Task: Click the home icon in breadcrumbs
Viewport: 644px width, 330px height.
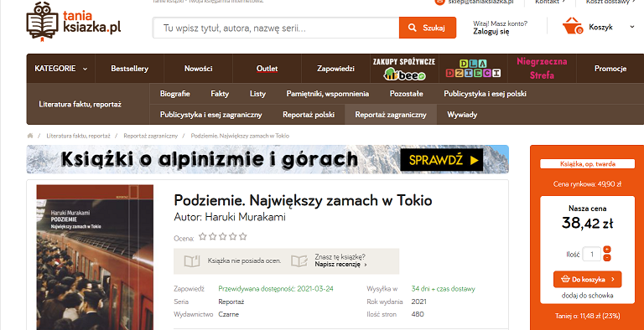Action: click(x=30, y=136)
